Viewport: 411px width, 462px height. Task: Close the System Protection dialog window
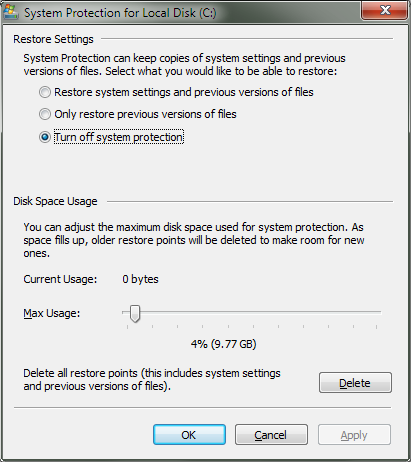[x=384, y=10]
